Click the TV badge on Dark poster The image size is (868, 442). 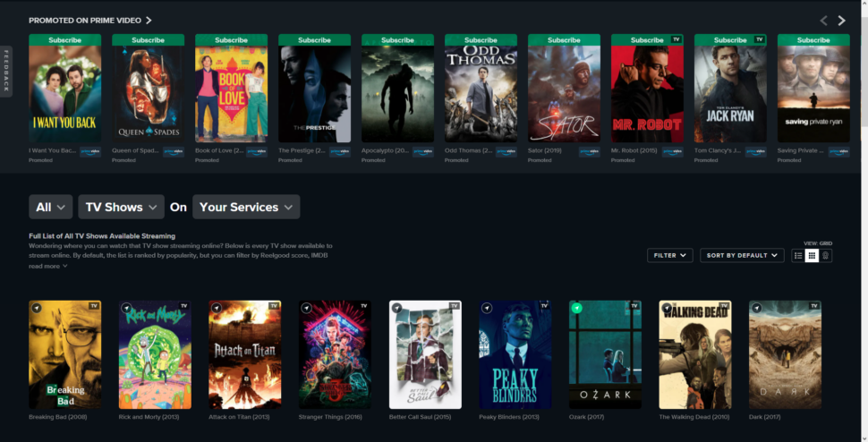pyautogui.click(x=814, y=306)
